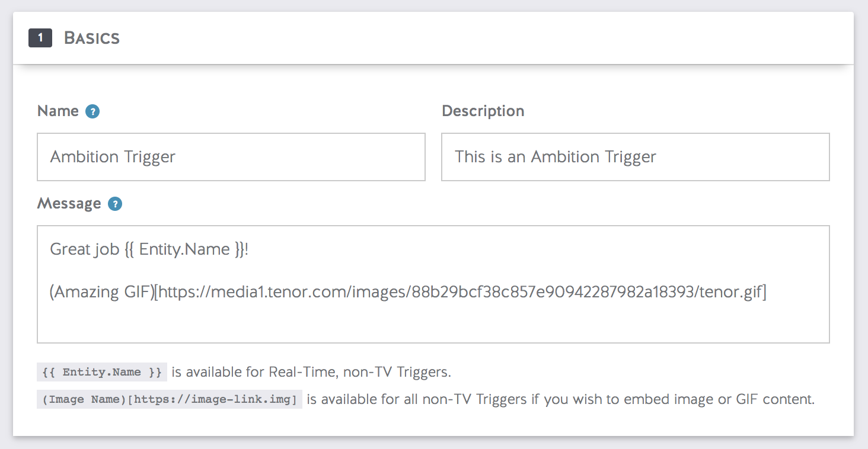Viewport: 868px width, 449px height.
Task: Click the Real-Time Triggers hint sentence
Action: click(x=311, y=372)
